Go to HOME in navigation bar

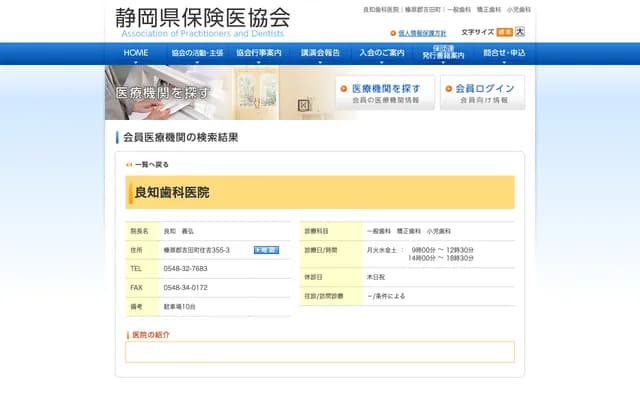pyautogui.click(x=136, y=52)
